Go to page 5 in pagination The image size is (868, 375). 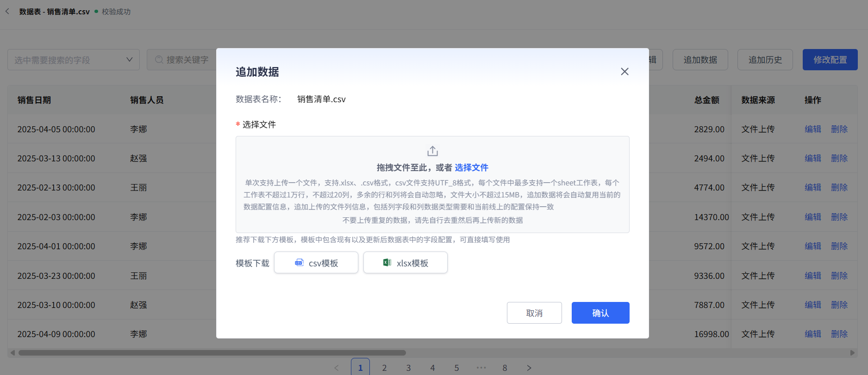[456, 368]
